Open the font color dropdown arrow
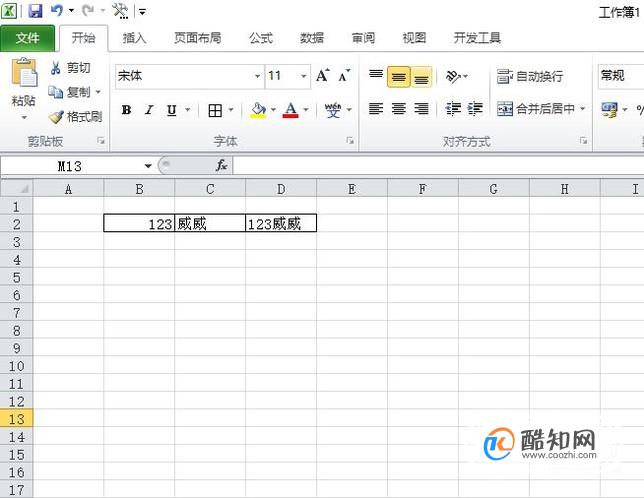This screenshot has width=644, height=498. click(306, 110)
